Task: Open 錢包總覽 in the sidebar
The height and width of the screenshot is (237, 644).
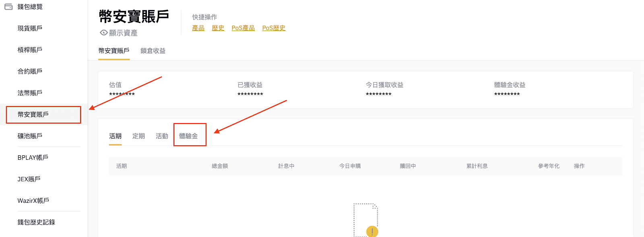Action: coord(30,7)
